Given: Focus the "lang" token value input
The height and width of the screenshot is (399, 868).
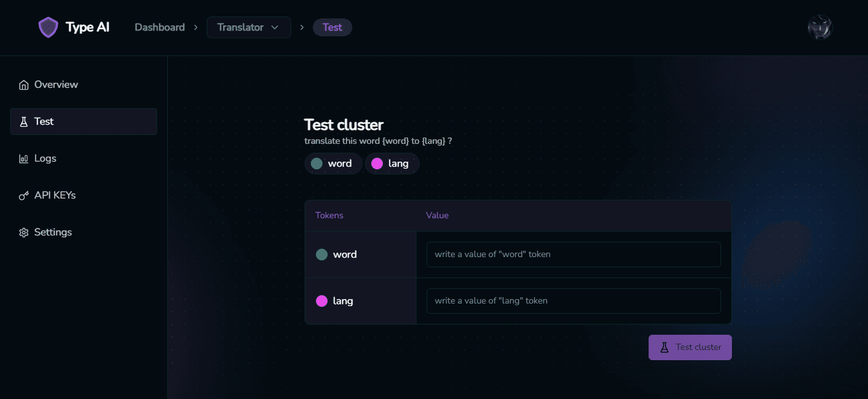Looking at the screenshot, I should 574,301.
